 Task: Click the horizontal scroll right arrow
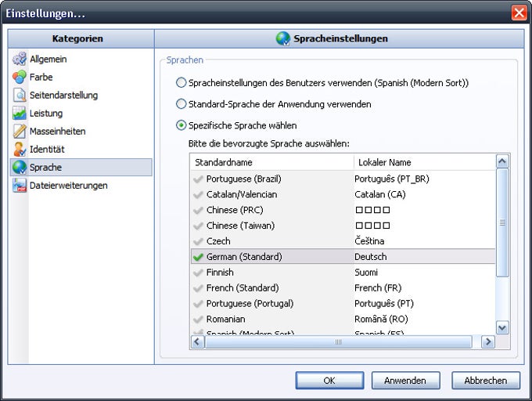pyautogui.click(x=488, y=341)
